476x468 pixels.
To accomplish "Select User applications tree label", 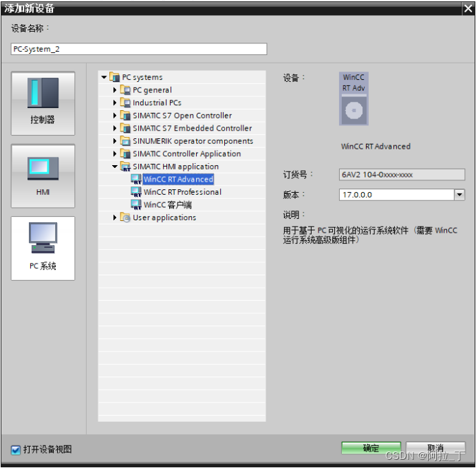I will click(164, 217).
